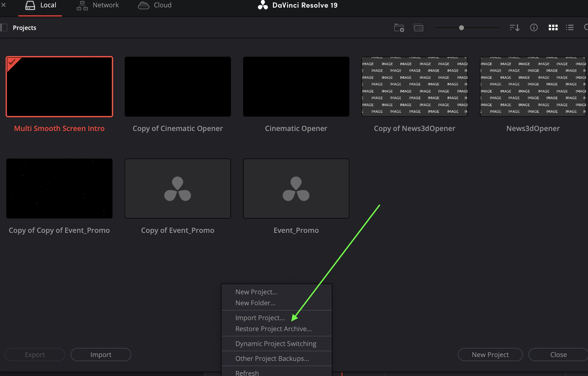This screenshot has width=588, height=376.
Task: Open Other Project Backups menu item
Action: tap(272, 359)
